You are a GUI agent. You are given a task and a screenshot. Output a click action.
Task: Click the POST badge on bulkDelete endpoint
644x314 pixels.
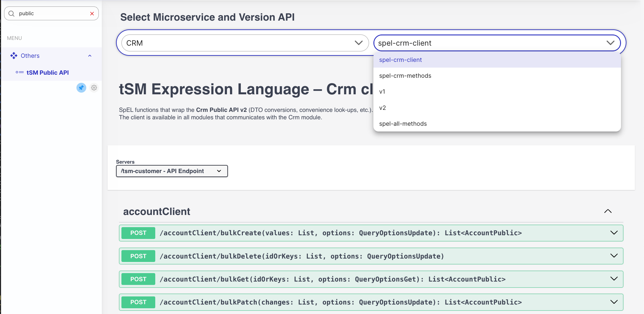[138, 256]
